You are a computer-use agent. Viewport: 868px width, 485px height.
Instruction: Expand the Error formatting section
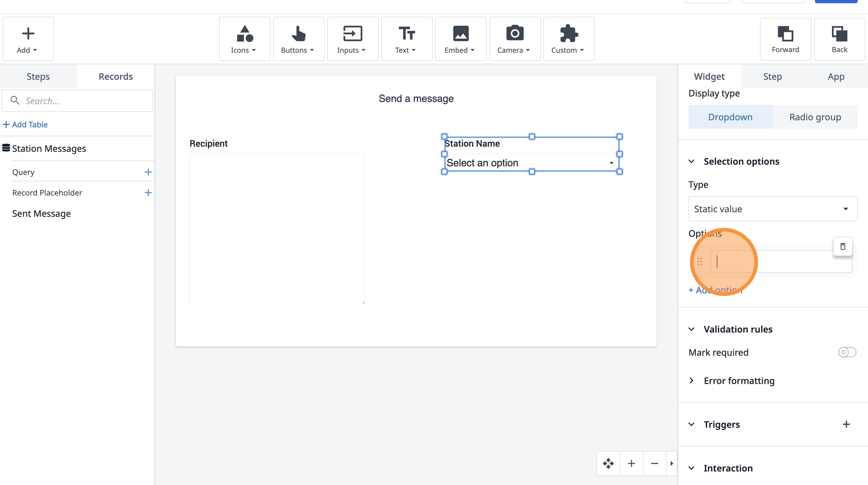click(x=739, y=380)
